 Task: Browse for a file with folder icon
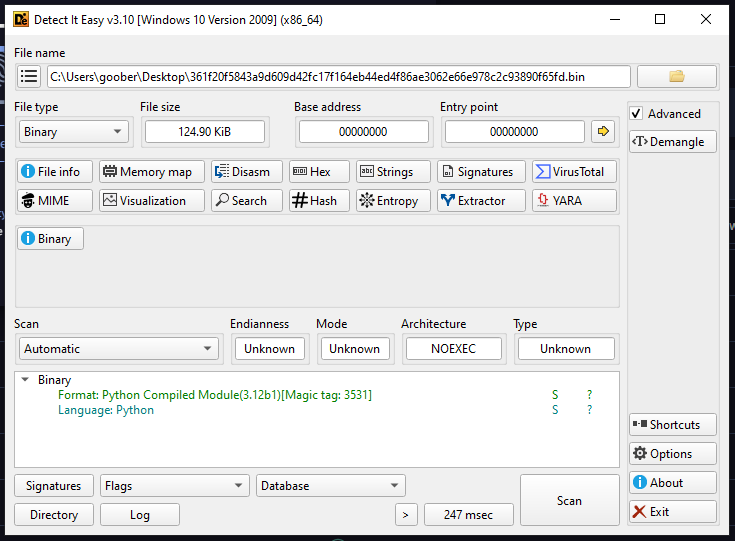pyautogui.click(x=676, y=76)
